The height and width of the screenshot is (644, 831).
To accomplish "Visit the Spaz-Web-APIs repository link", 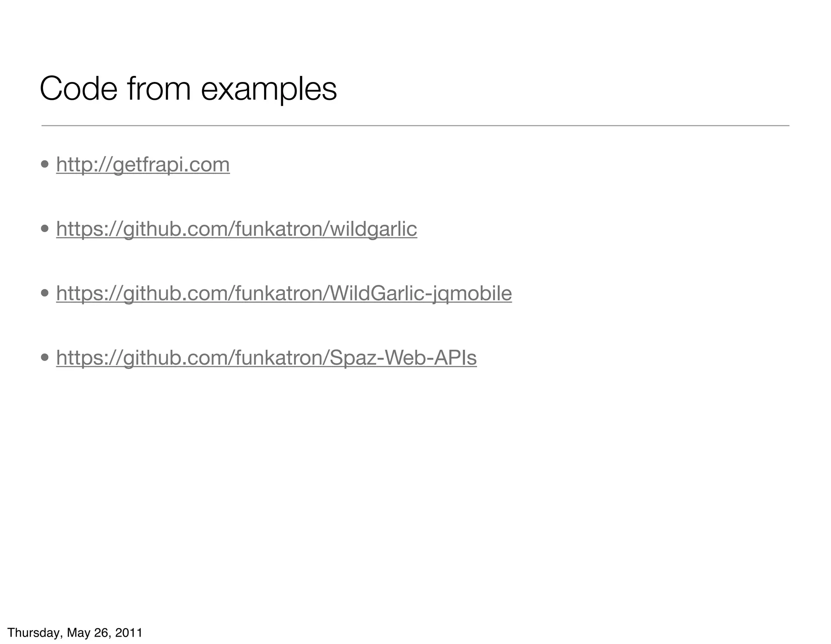I will click(266, 358).
